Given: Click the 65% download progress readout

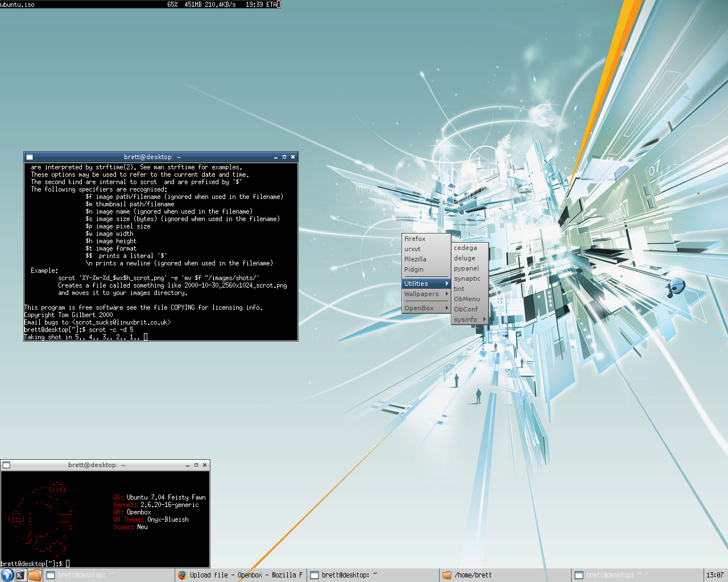Looking at the screenshot, I should point(172,5).
